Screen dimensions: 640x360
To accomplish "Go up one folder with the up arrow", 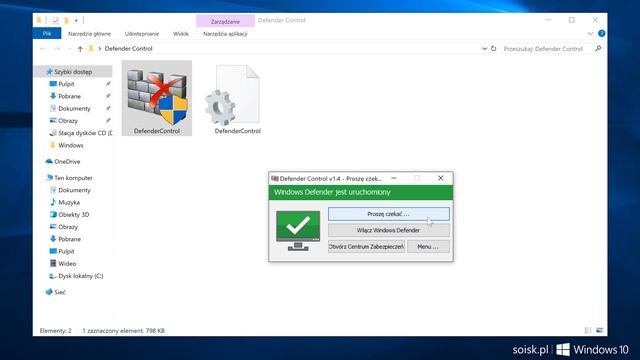I will pyautogui.click(x=80, y=49).
